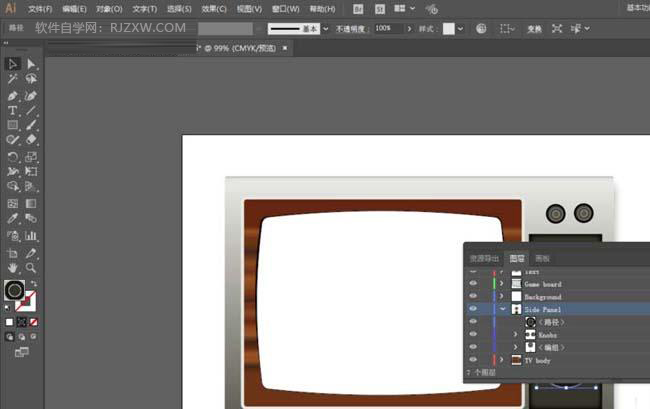
Task: Select the Hand tool
Action: pos(13,268)
